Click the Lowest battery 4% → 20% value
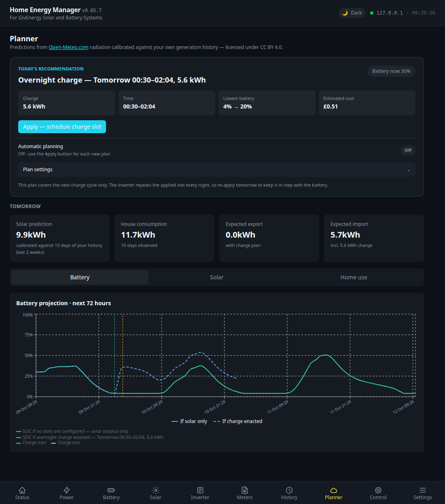 pyautogui.click(x=237, y=106)
